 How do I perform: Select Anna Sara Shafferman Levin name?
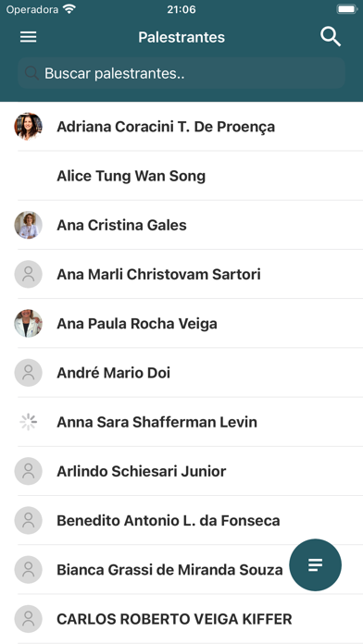[x=157, y=422]
